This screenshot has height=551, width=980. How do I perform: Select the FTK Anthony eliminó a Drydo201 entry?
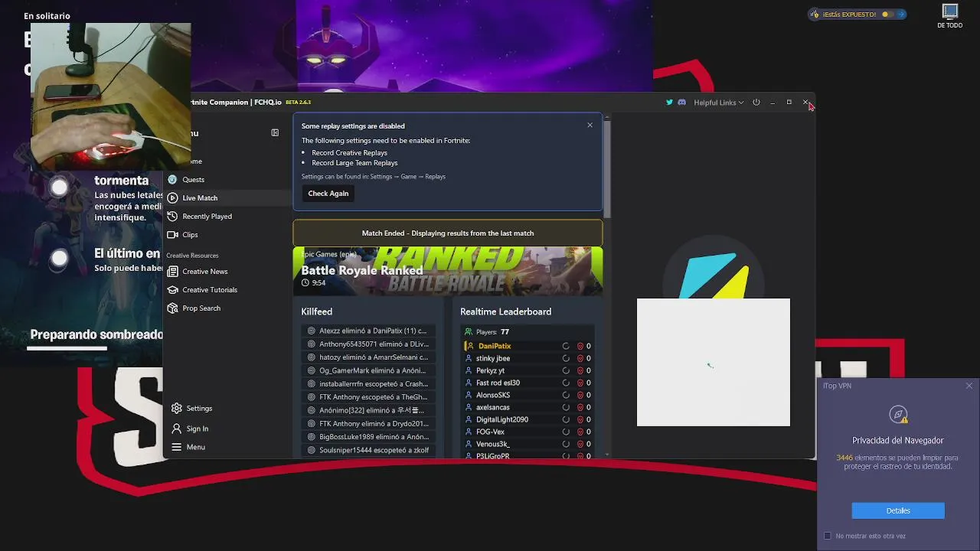368,424
